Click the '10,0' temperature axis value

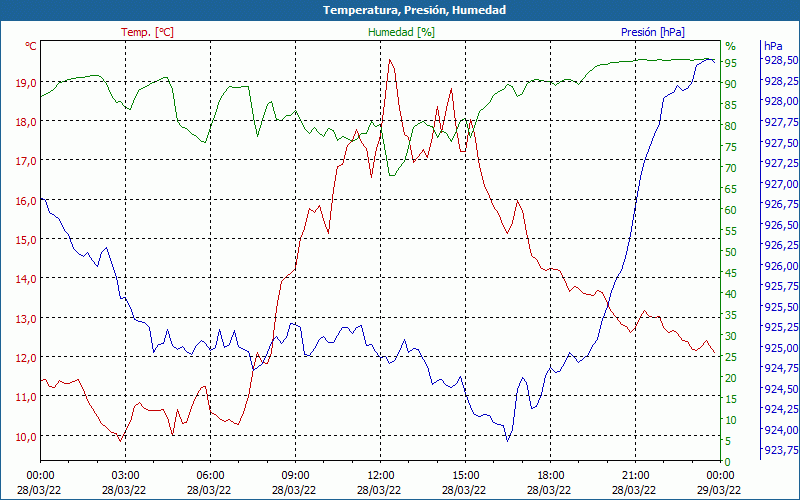point(26,437)
